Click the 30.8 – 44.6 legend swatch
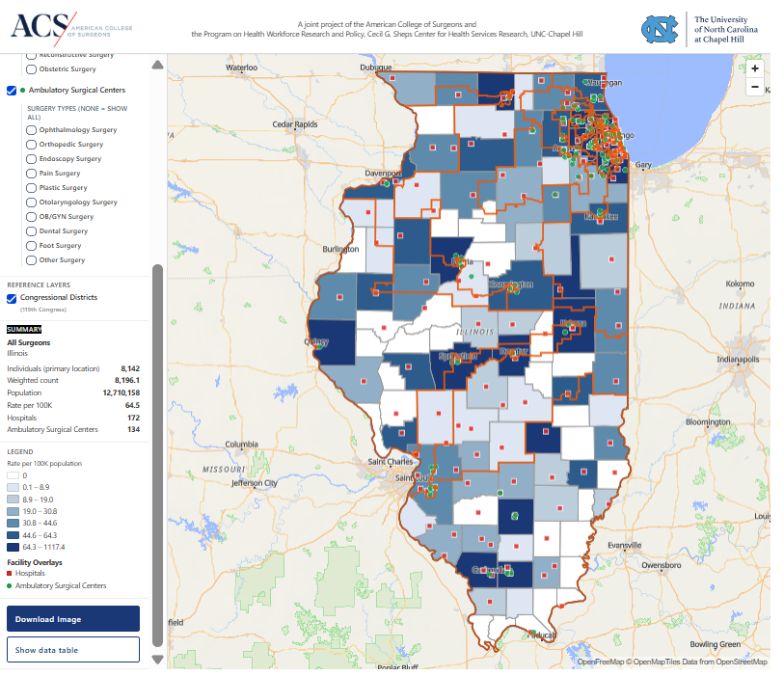784x676 pixels. pos(13,523)
